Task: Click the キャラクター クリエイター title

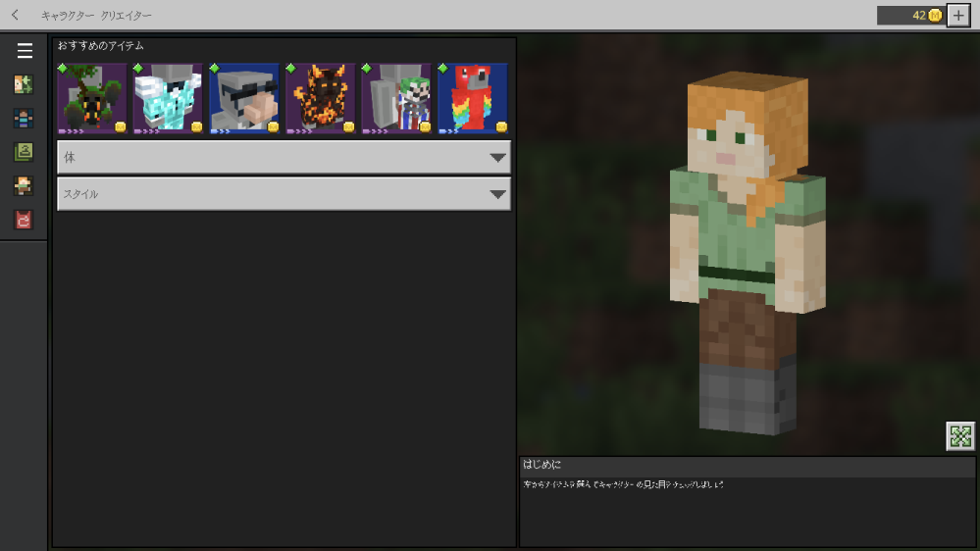Action: pos(96,16)
